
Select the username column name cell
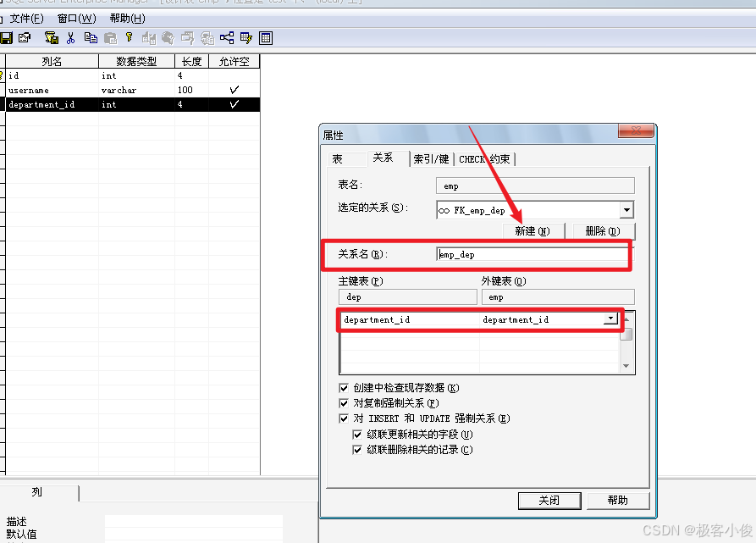52,90
